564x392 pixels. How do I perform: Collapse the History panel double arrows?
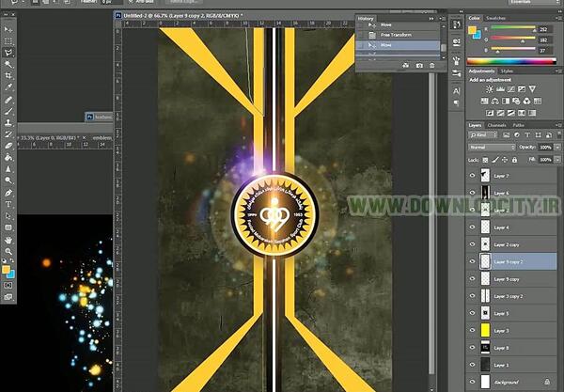431,19
